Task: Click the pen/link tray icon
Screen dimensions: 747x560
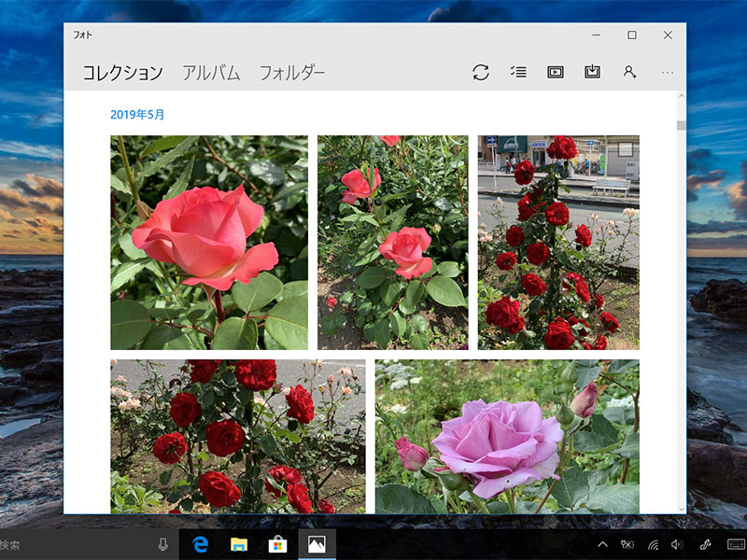Action: 706,544
